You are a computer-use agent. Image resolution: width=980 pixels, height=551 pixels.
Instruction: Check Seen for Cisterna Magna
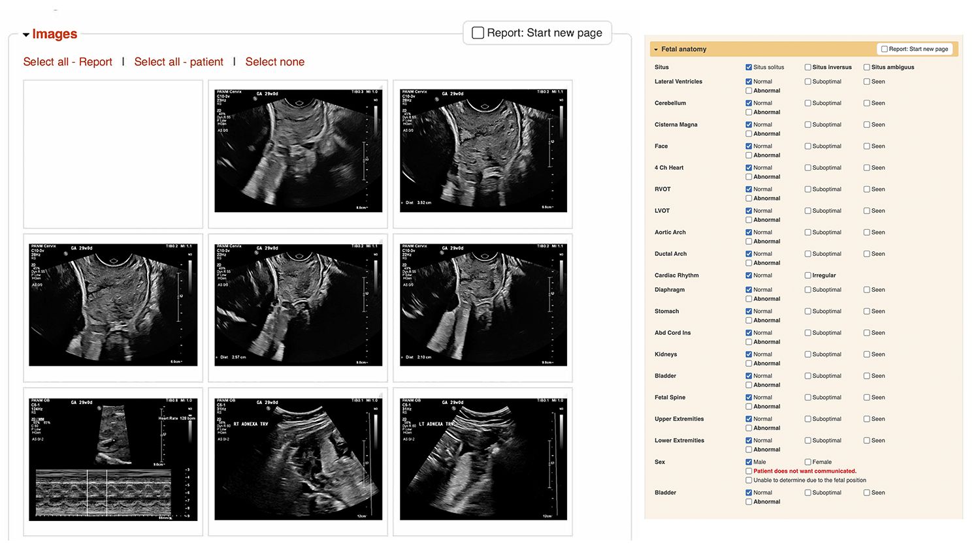[866, 125]
